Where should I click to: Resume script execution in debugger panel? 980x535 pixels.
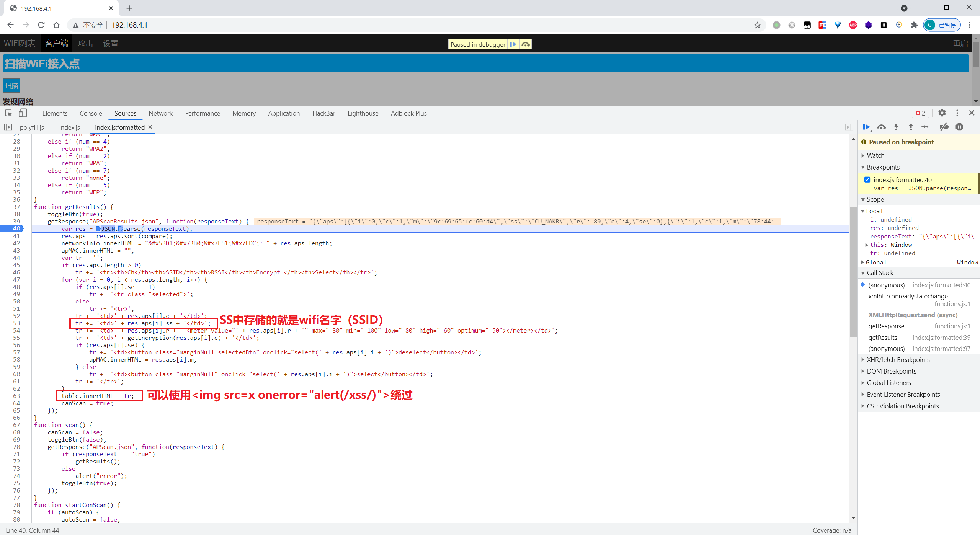coord(866,127)
